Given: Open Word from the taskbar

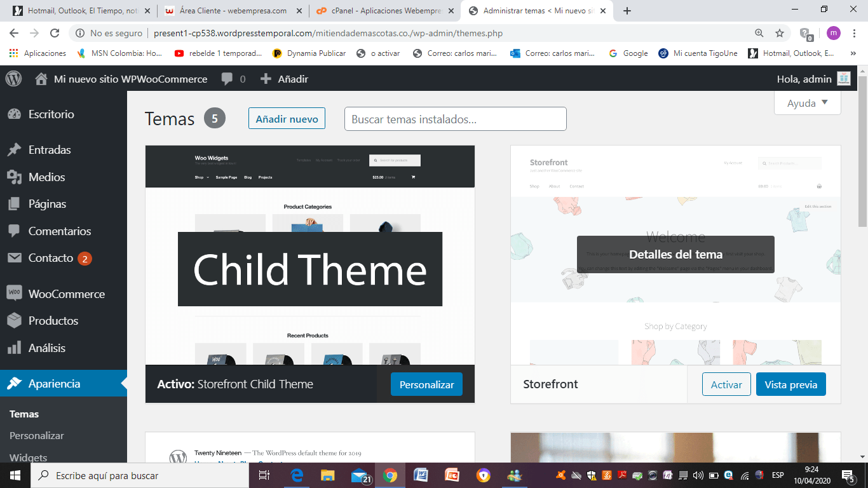Looking at the screenshot, I should pos(421,475).
